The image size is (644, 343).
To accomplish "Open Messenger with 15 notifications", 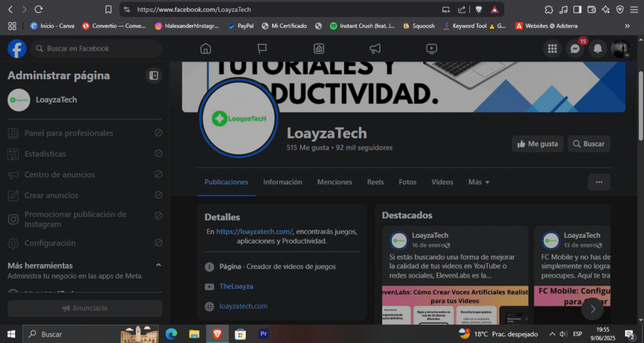I will [575, 49].
